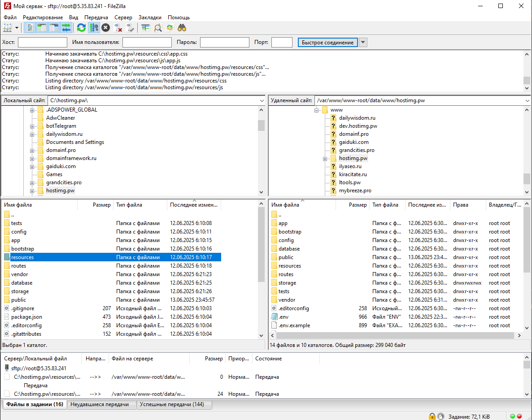The image size is (532, 420).
Task: Expand the .ADSPOWER_GLOBAL local folder
Action: pyautogui.click(x=32, y=110)
